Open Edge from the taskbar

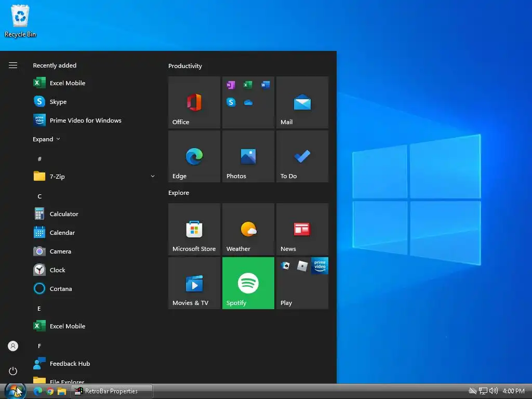38,391
